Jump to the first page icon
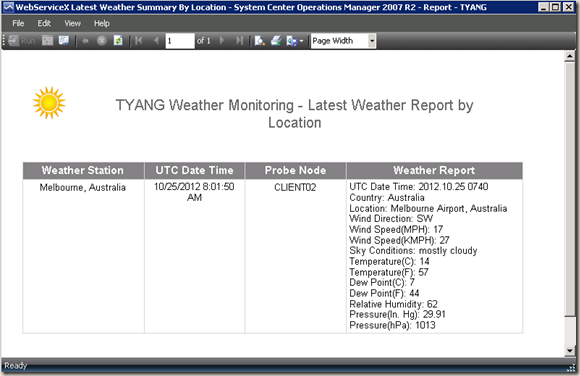 139,40
